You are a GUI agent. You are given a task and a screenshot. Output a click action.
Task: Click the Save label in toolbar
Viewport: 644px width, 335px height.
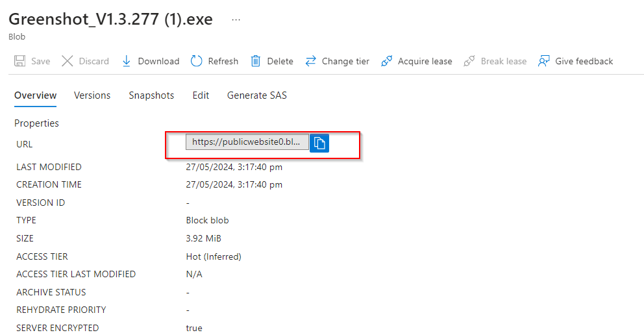[41, 61]
